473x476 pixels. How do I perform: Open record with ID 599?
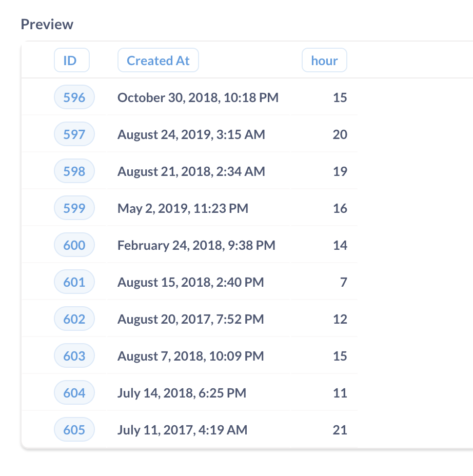tap(74, 208)
